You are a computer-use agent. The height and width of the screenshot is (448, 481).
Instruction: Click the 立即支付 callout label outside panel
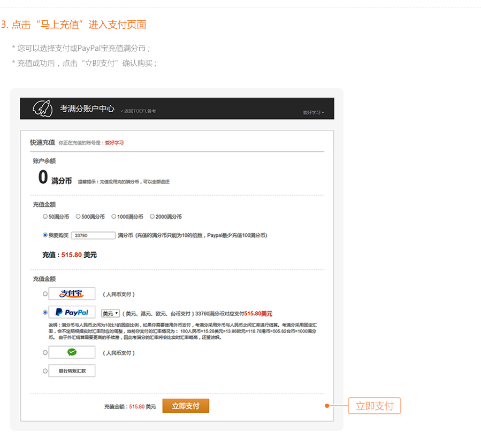pos(375,406)
